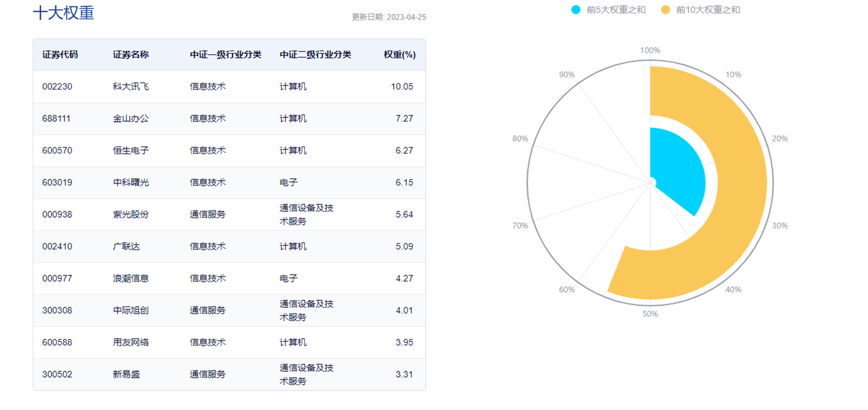Toggle the 前10大权重之和 legend item

pyautogui.click(x=700, y=10)
